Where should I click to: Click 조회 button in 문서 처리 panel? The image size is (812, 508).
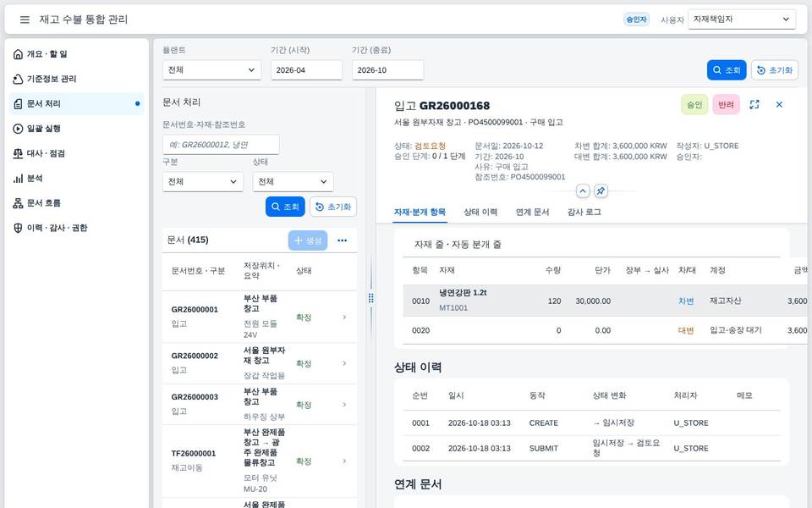coord(285,207)
